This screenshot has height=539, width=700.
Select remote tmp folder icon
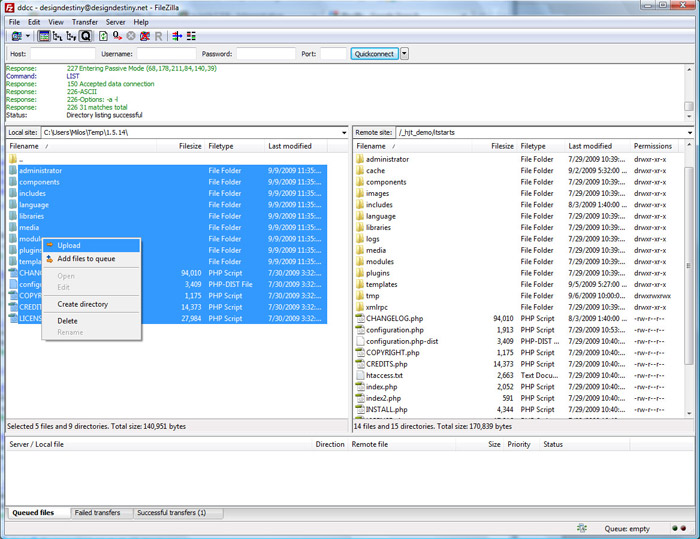pos(360,295)
